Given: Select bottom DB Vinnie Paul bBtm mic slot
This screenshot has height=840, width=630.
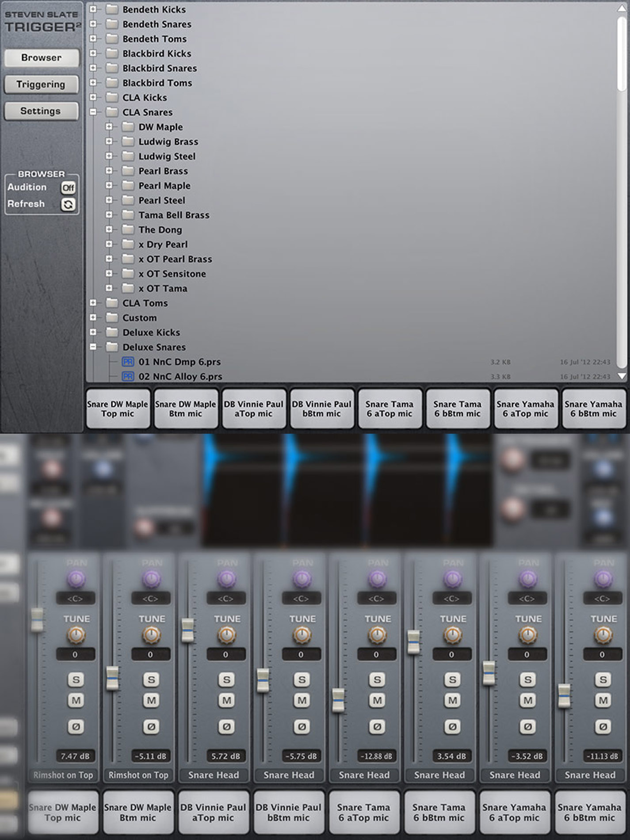Looking at the screenshot, I should click(288, 813).
